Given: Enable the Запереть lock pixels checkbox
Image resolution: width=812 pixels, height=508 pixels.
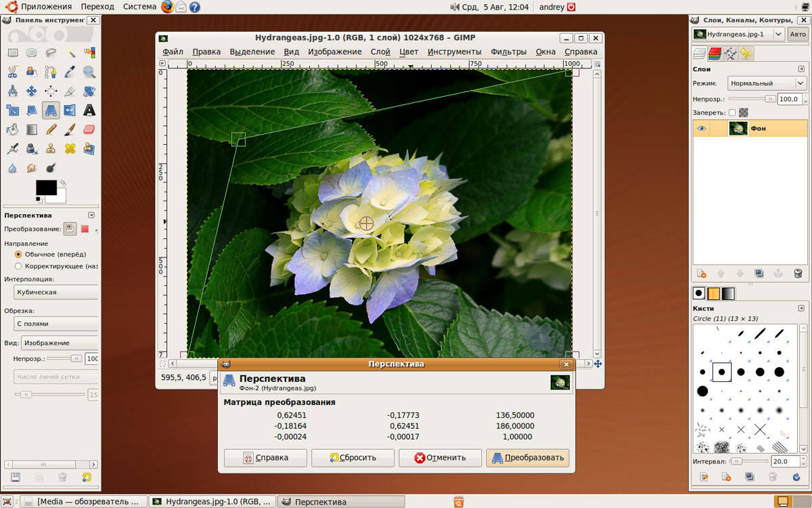Looking at the screenshot, I should tap(732, 112).
